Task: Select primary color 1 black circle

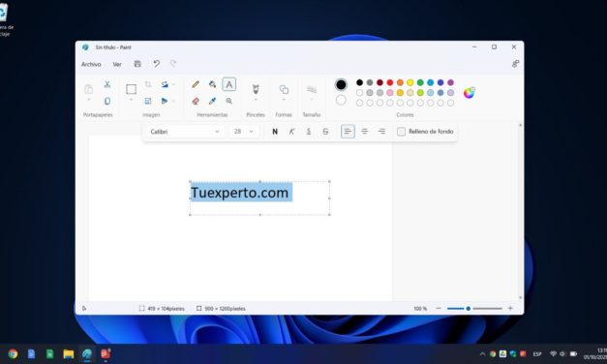Action: tap(341, 84)
